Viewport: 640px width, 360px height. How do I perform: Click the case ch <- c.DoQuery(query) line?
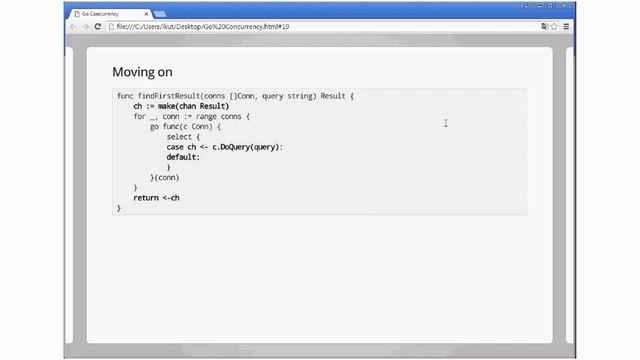[x=224, y=147]
